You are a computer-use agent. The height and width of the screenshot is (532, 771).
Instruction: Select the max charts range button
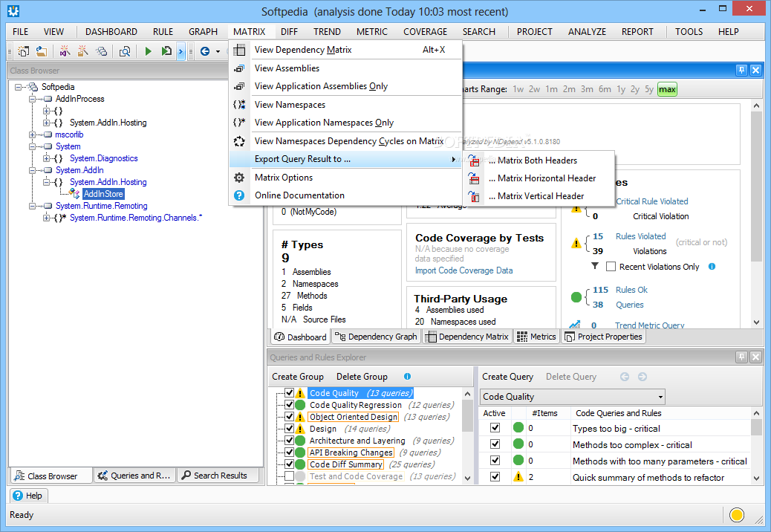(x=667, y=89)
